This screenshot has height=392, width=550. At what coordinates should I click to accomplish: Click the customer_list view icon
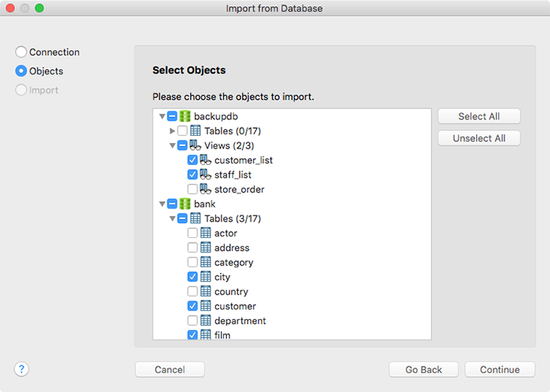[x=205, y=160]
